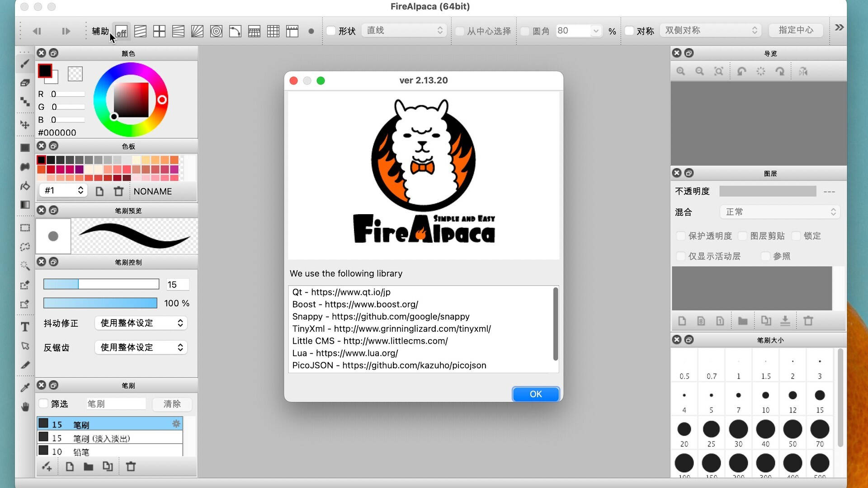Select the Gradient tool
The height and width of the screenshot is (488, 868).
coord(25,205)
